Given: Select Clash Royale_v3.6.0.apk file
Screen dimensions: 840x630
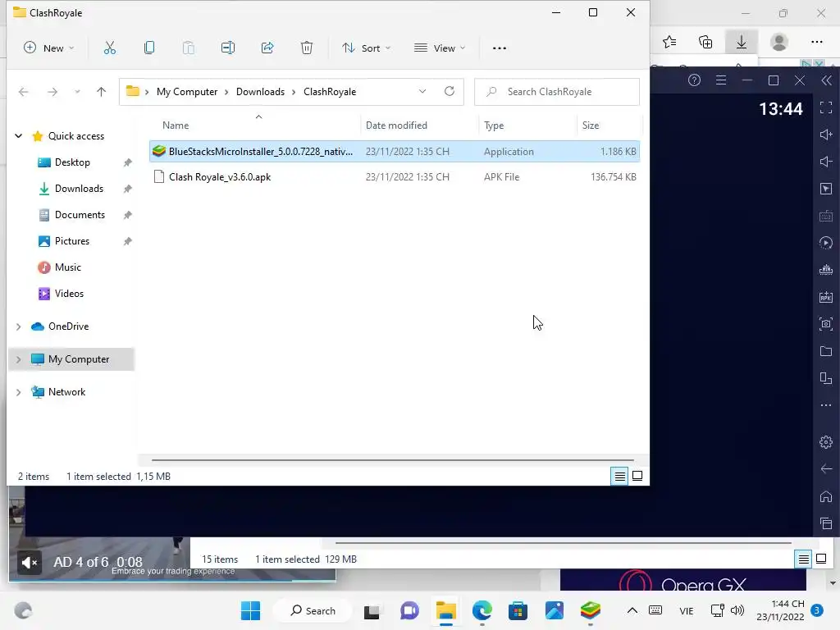Looking at the screenshot, I should click(x=395, y=177).
